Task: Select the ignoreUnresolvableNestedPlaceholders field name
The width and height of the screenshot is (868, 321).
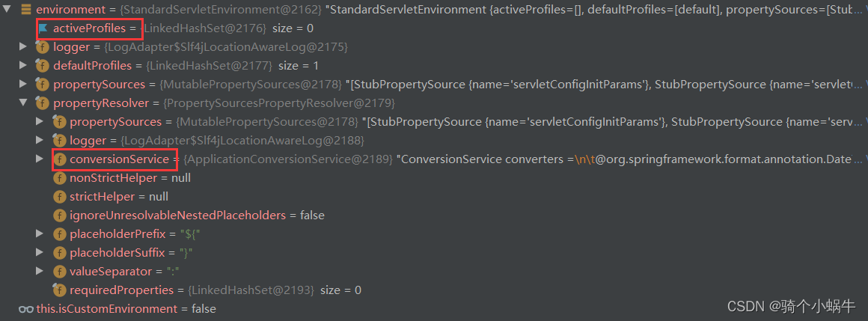Action: (x=177, y=215)
